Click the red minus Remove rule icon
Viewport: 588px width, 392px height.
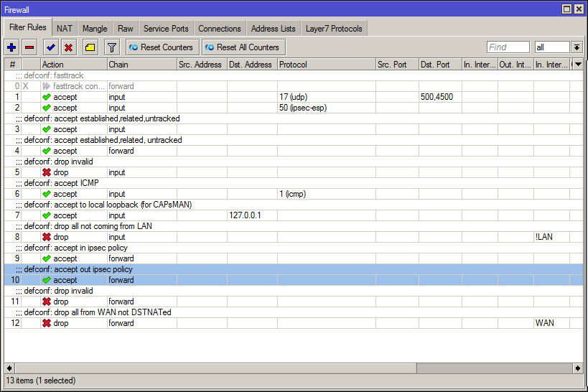tap(29, 47)
